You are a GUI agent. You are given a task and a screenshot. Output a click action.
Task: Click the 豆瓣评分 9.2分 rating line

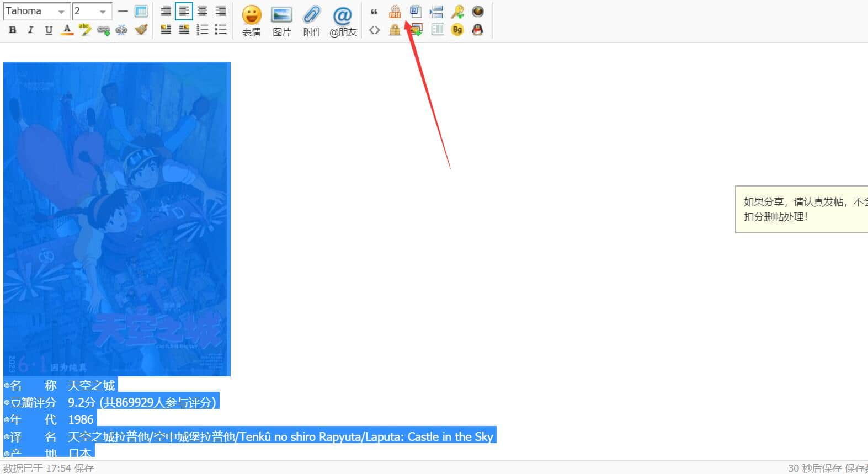110,402
